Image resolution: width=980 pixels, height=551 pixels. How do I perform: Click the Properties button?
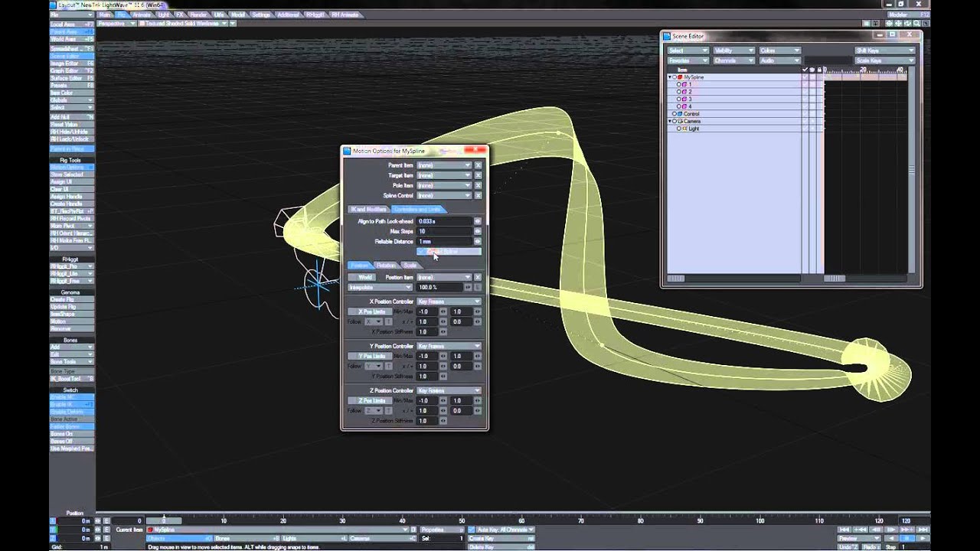[x=442, y=530]
